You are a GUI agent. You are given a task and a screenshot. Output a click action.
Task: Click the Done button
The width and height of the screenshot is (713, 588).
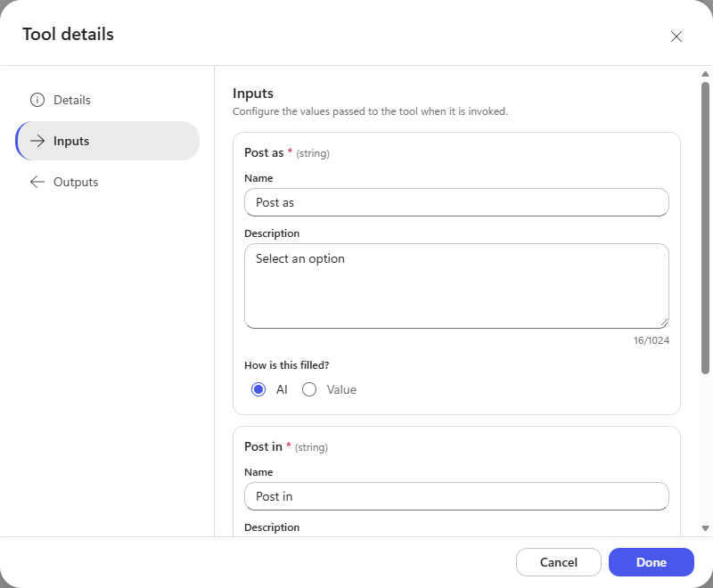tap(652, 562)
